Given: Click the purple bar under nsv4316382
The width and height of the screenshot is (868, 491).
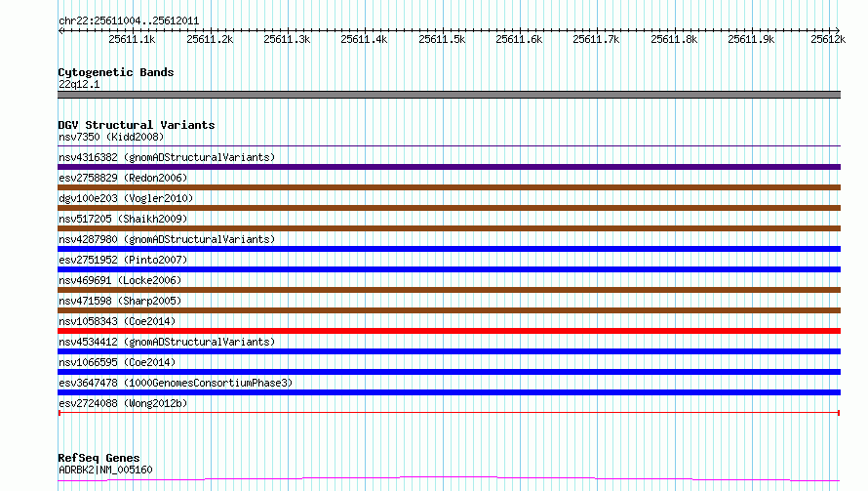Looking at the screenshot, I should point(449,167).
